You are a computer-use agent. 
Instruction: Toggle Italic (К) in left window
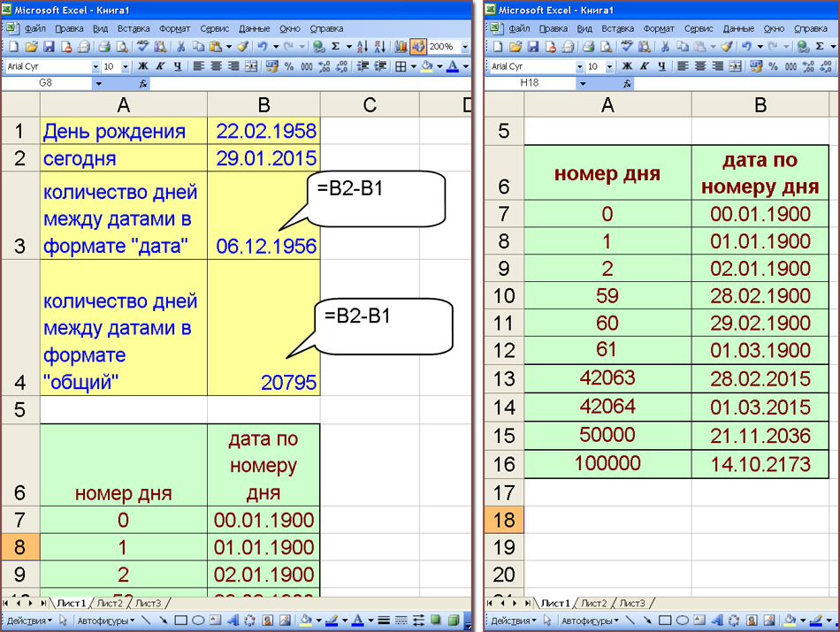click(160, 66)
